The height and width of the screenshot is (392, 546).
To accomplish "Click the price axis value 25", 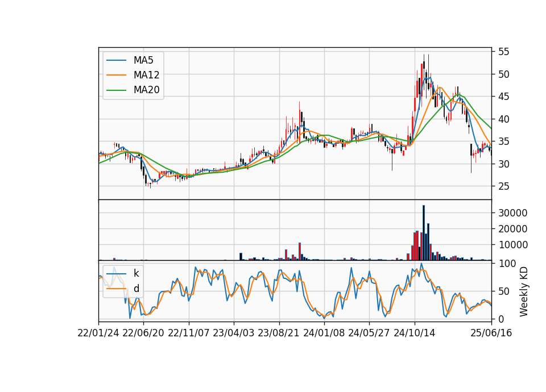I will click(x=503, y=186).
